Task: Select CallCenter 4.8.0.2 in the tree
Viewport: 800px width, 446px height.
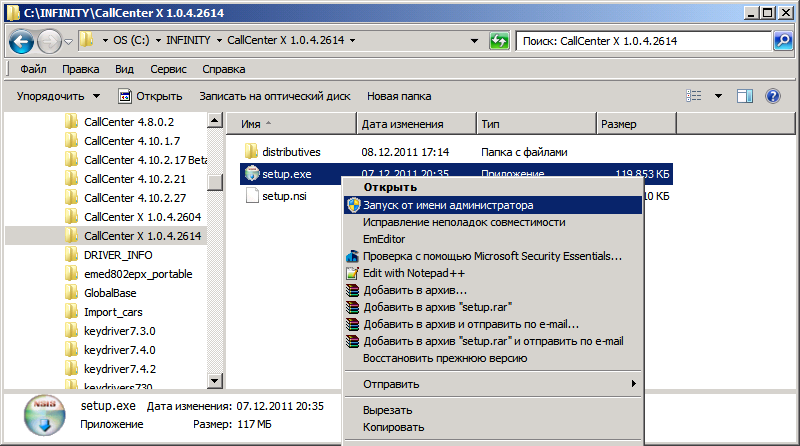Action: coord(129,122)
